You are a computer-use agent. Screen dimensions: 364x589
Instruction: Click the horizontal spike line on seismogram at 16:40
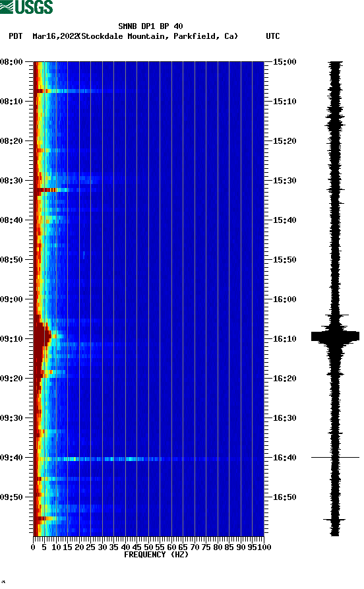coord(335,458)
